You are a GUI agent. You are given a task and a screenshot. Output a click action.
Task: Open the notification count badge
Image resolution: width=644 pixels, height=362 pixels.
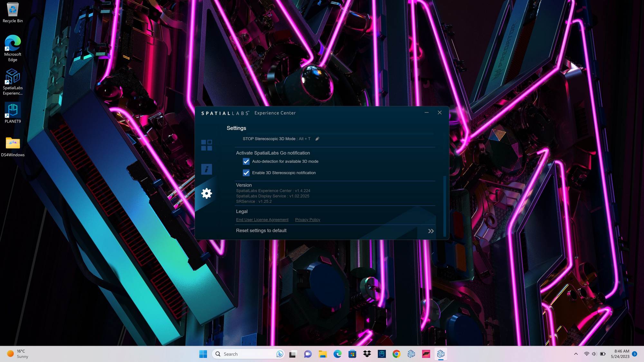pos(635,354)
